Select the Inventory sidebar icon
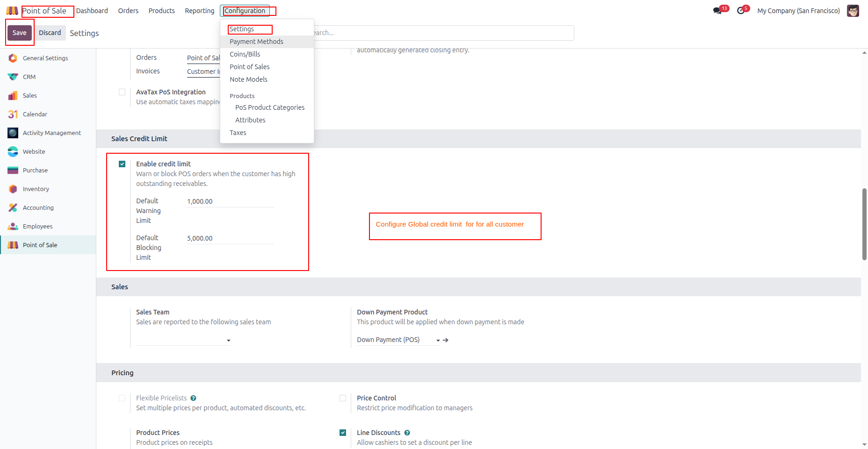This screenshot has width=868, height=449. tap(13, 189)
